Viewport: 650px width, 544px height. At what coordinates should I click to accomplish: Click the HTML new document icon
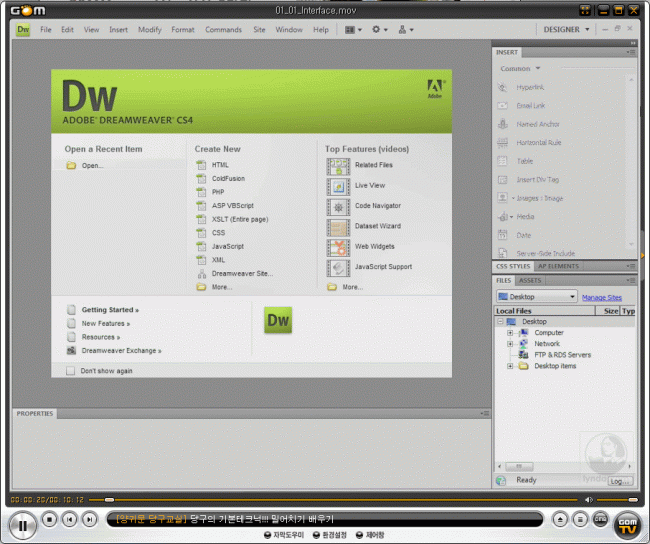201,165
